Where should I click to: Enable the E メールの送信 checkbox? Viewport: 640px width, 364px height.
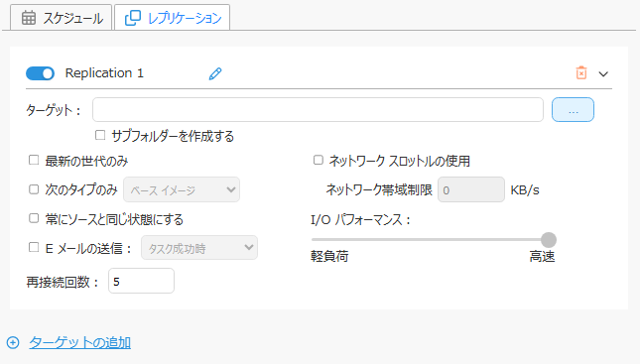click(34, 247)
